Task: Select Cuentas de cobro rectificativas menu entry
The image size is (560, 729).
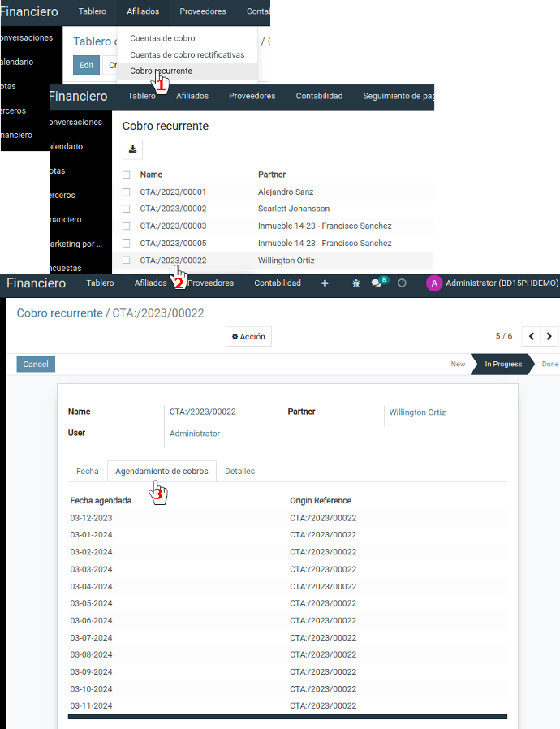Action: pyautogui.click(x=187, y=54)
